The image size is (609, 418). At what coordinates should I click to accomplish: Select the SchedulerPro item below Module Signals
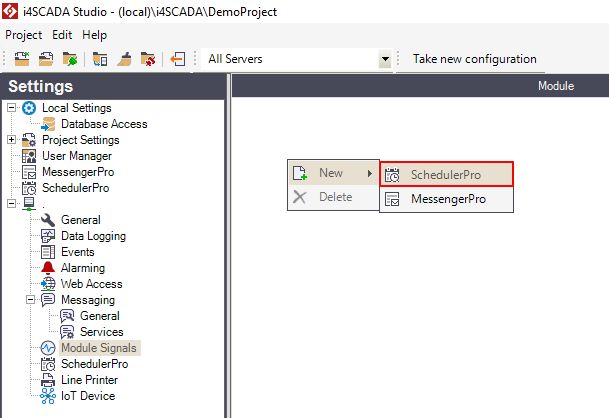pyautogui.click(x=94, y=364)
